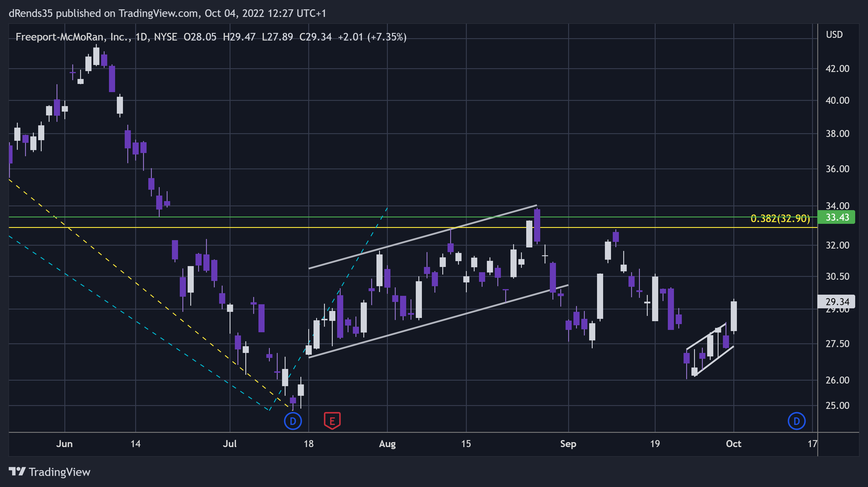
Task: Click the 26.00 price axis label
Action: 837,380
